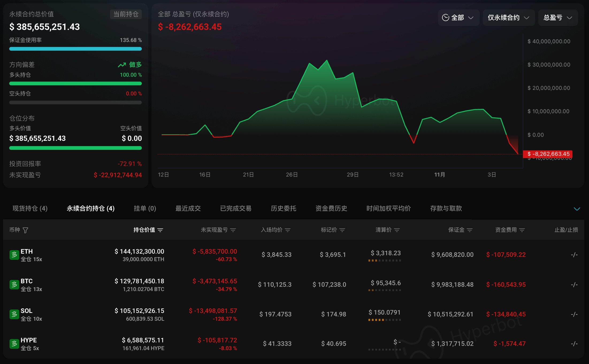Sort by position value column icon
Viewport: 589px width, 364px height.
pyautogui.click(x=160, y=230)
